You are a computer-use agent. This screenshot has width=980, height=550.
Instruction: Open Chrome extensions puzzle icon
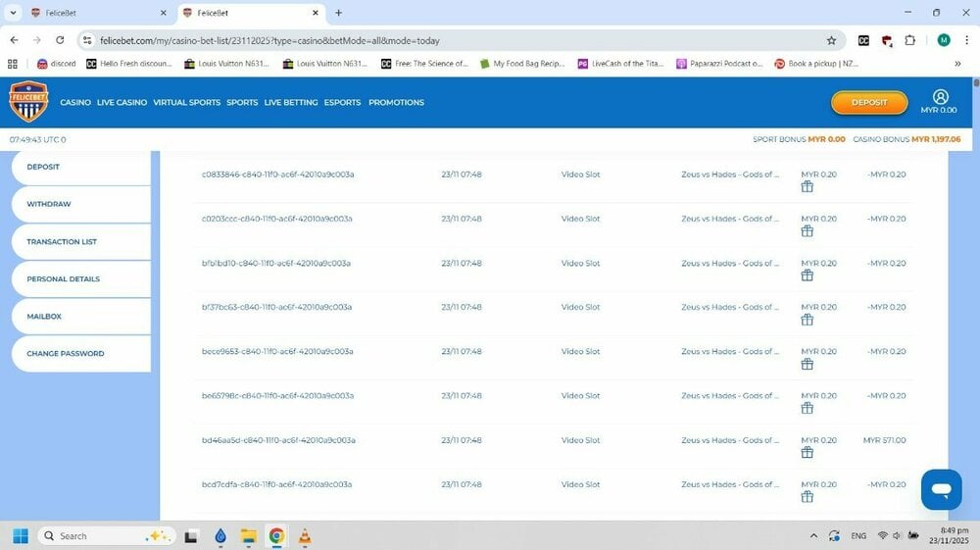[910, 40]
